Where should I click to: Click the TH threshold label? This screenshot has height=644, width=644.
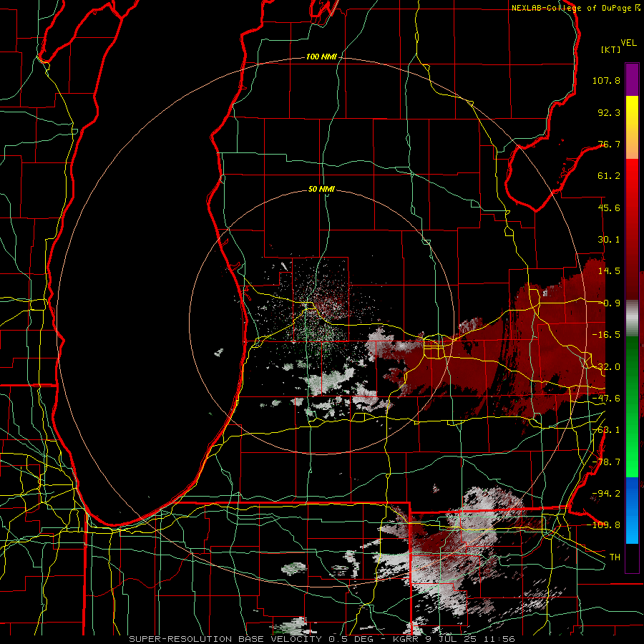[x=615, y=557]
